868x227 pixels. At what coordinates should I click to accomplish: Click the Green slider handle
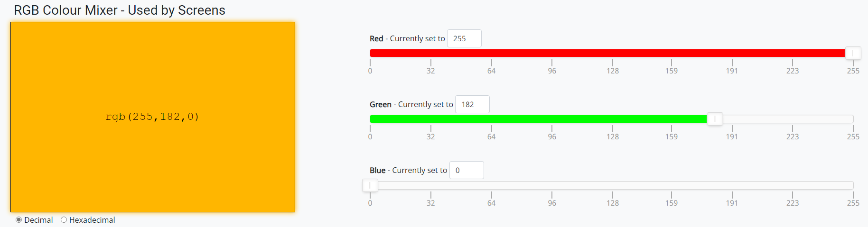click(715, 119)
